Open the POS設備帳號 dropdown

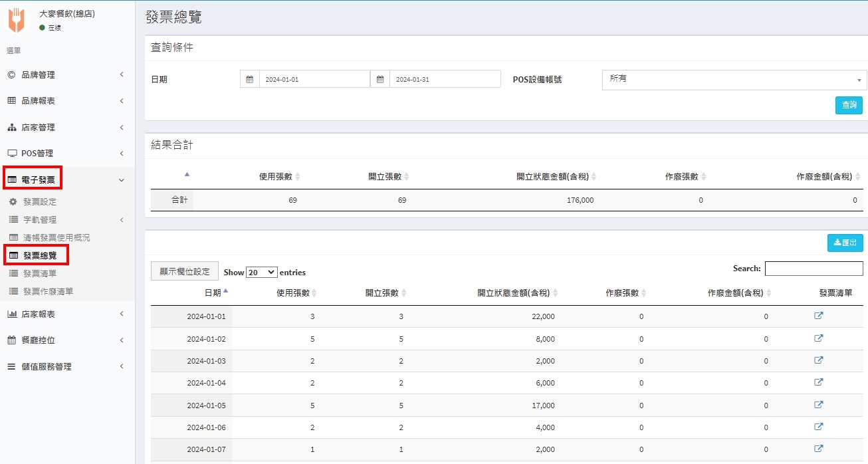coord(734,80)
